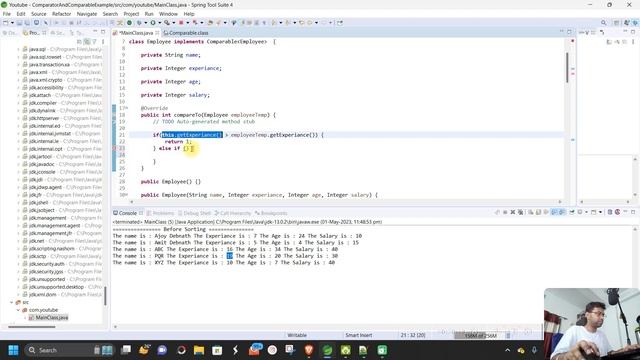Click Spring Tool Suite taskbar icon

coord(327,350)
